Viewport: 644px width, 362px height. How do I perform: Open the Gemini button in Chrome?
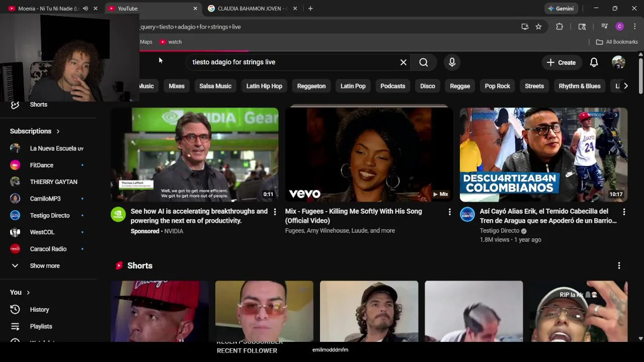(x=561, y=9)
